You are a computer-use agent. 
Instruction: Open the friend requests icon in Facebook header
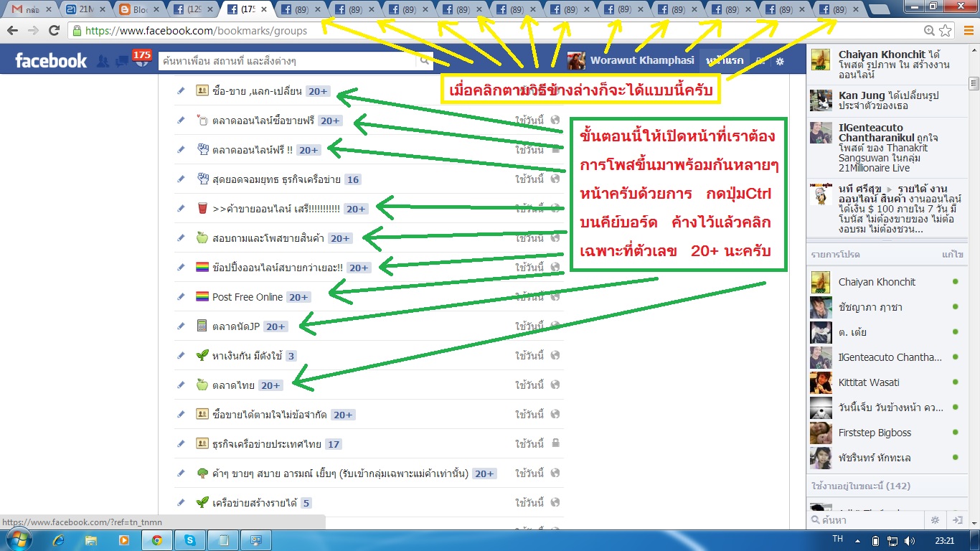[104, 60]
